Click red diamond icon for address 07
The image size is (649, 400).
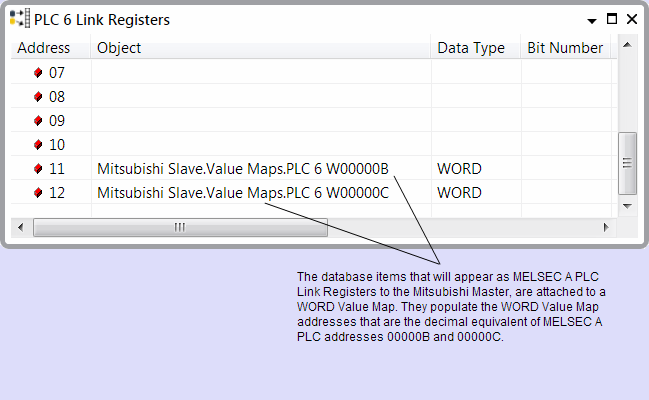click(x=38, y=73)
